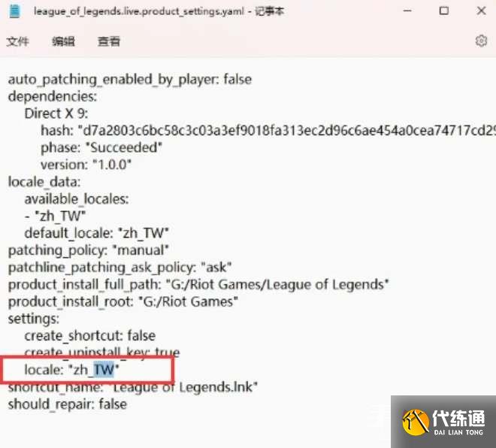496x448 pixels.
Task: Click the patching_policy "manual" line
Action: tap(88, 250)
